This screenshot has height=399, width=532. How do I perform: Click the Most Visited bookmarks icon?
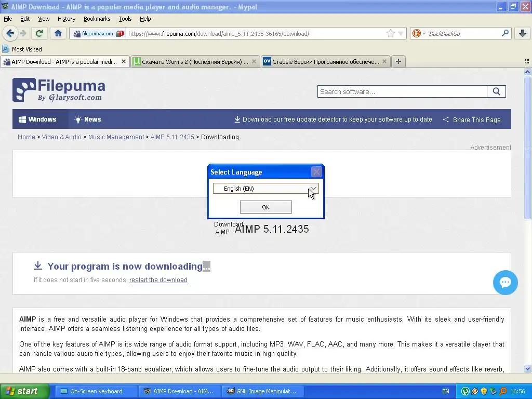tap(6, 49)
